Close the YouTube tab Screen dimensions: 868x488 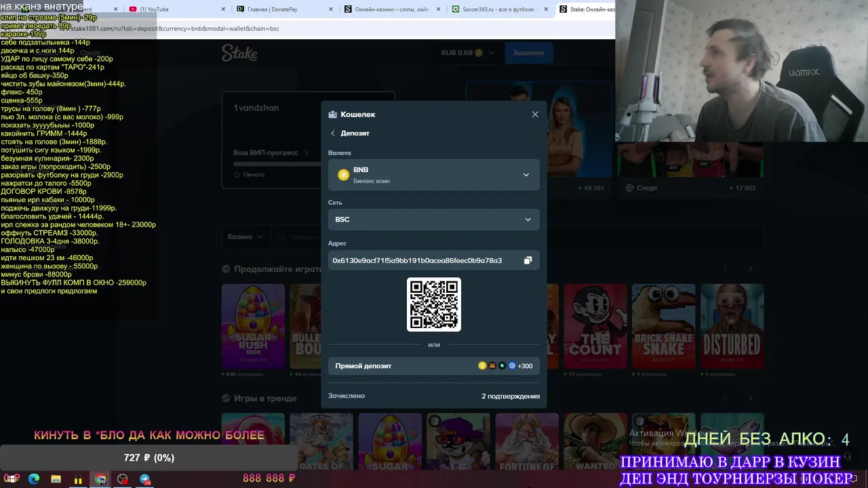tap(223, 9)
